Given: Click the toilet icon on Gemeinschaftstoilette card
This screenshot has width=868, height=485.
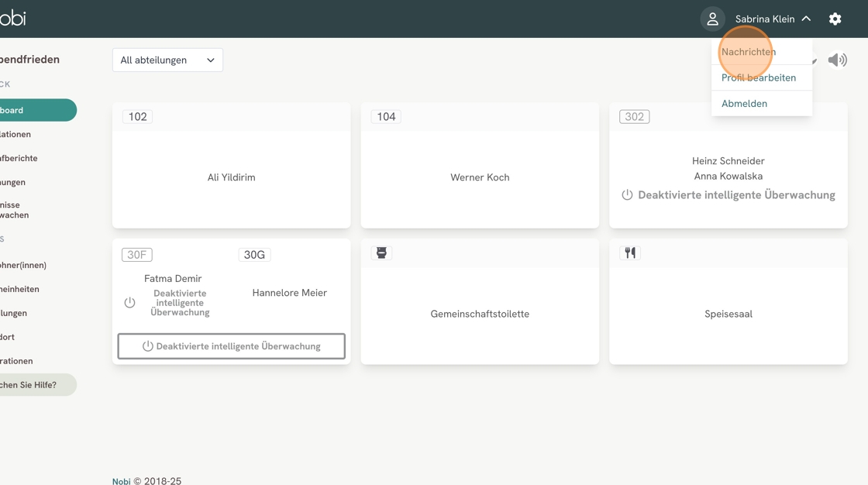Looking at the screenshot, I should (381, 253).
